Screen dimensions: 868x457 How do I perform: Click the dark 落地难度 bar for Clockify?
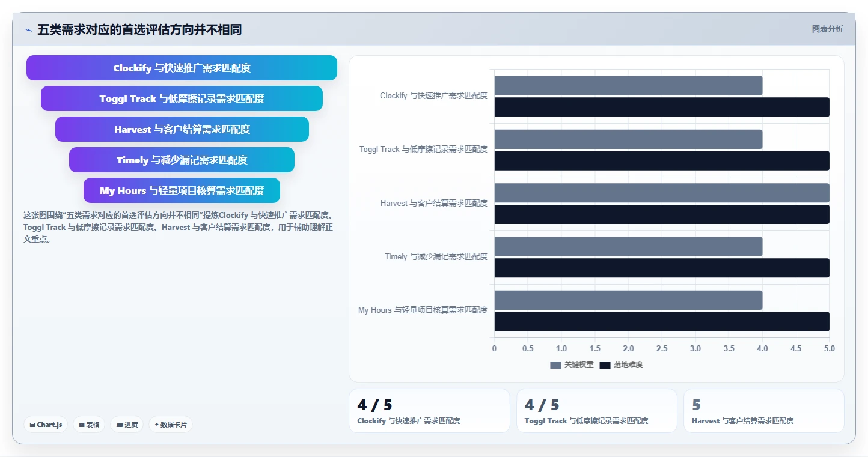(662, 107)
